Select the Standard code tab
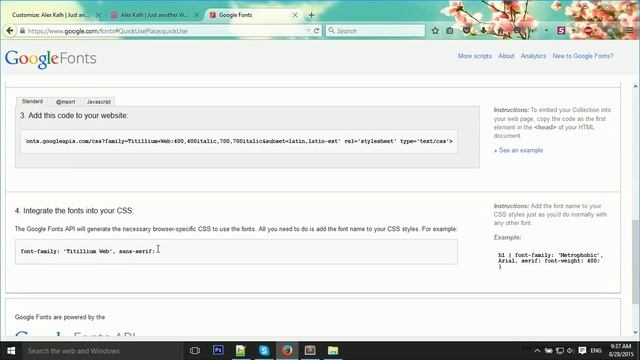The image size is (640, 360). (32, 101)
